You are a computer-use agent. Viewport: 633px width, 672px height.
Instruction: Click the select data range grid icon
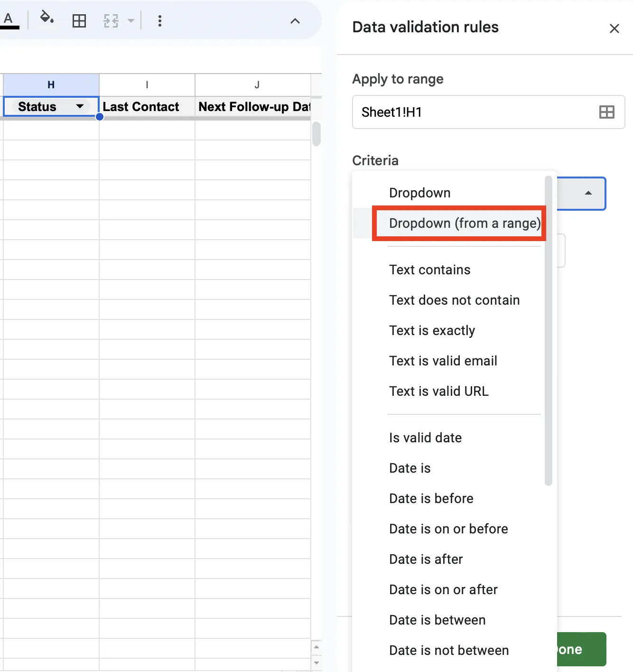click(607, 112)
